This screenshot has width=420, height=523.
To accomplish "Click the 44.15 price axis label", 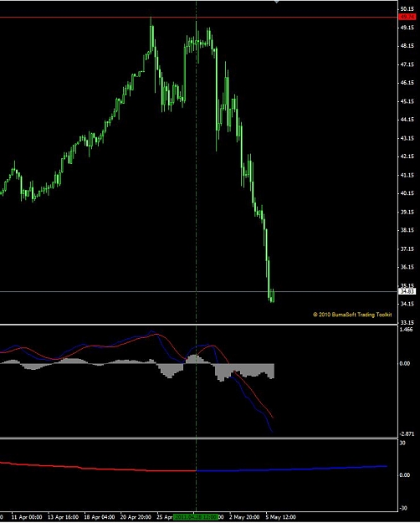I will 407,120.
